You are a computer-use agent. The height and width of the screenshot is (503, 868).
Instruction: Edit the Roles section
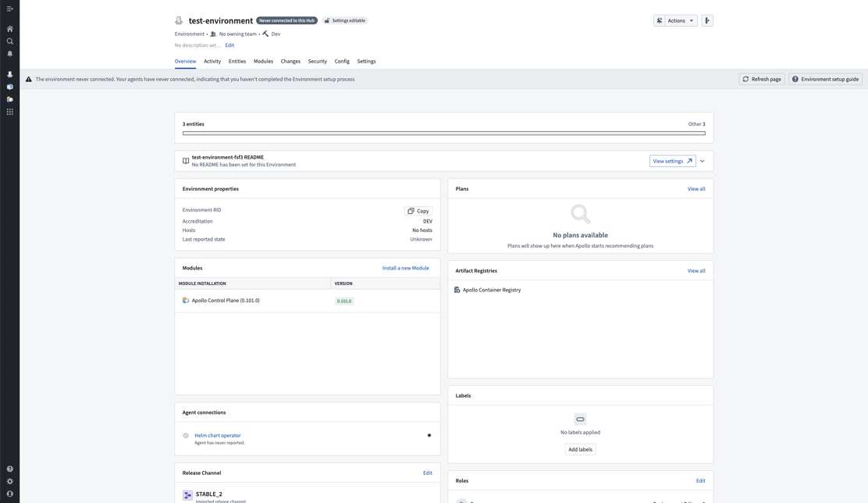coord(700,481)
